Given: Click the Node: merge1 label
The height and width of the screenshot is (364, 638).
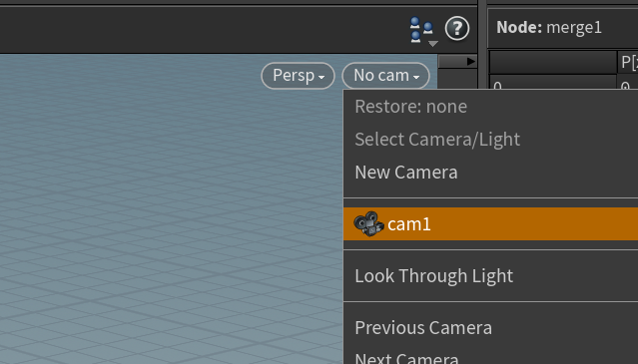Looking at the screenshot, I should (549, 28).
